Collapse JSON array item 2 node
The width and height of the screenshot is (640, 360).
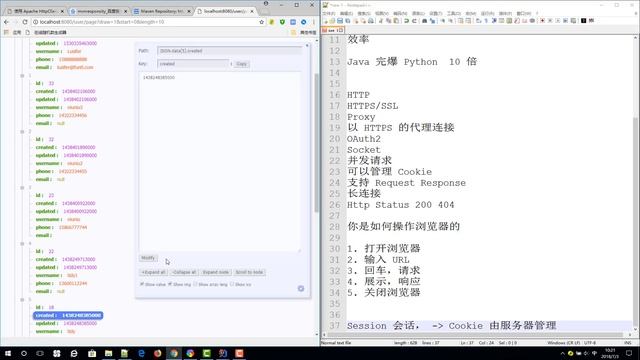click(22, 131)
